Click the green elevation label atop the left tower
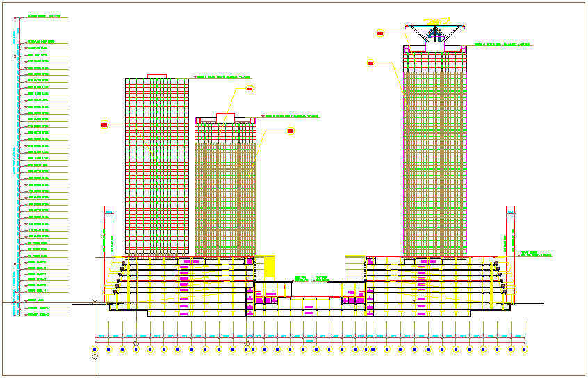Image resolution: width=588 pixels, height=379 pixels. 224,77
